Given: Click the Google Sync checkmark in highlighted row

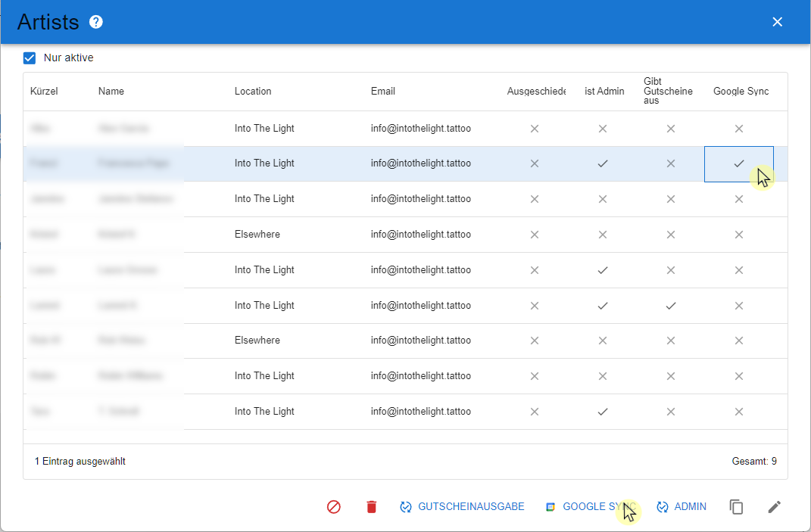Looking at the screenshot, I should pyautogui.click(x=738, y=164).
